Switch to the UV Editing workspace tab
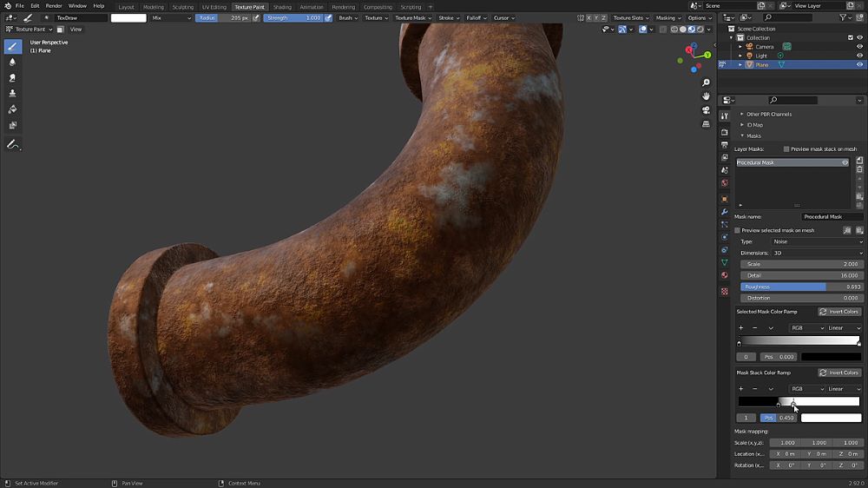Viewport: 868px width, 488px height. click(x=214, y=7)
